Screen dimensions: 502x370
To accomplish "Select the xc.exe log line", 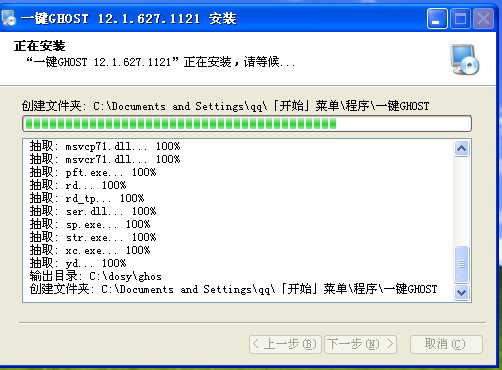I will click(x=90, y=250).
